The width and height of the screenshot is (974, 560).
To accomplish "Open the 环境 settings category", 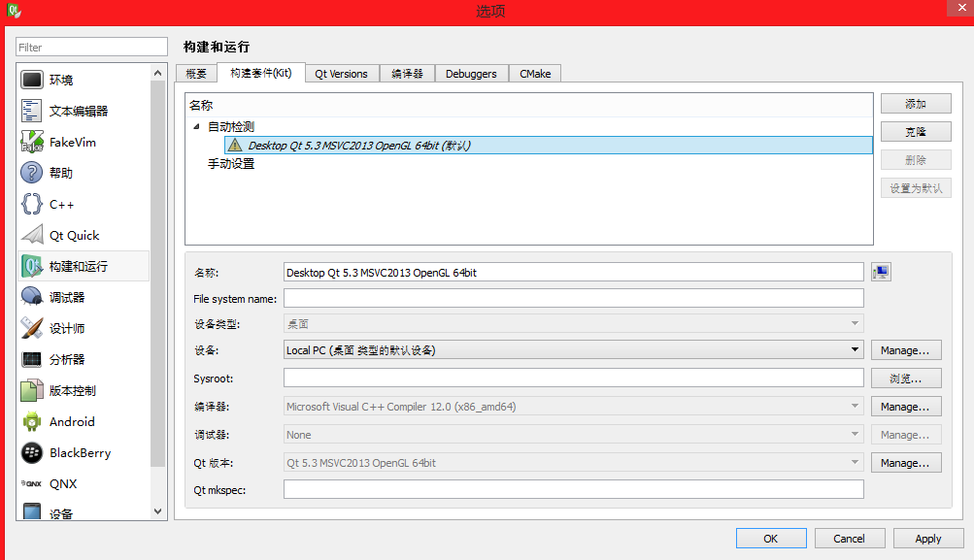I will coord(84,81).
